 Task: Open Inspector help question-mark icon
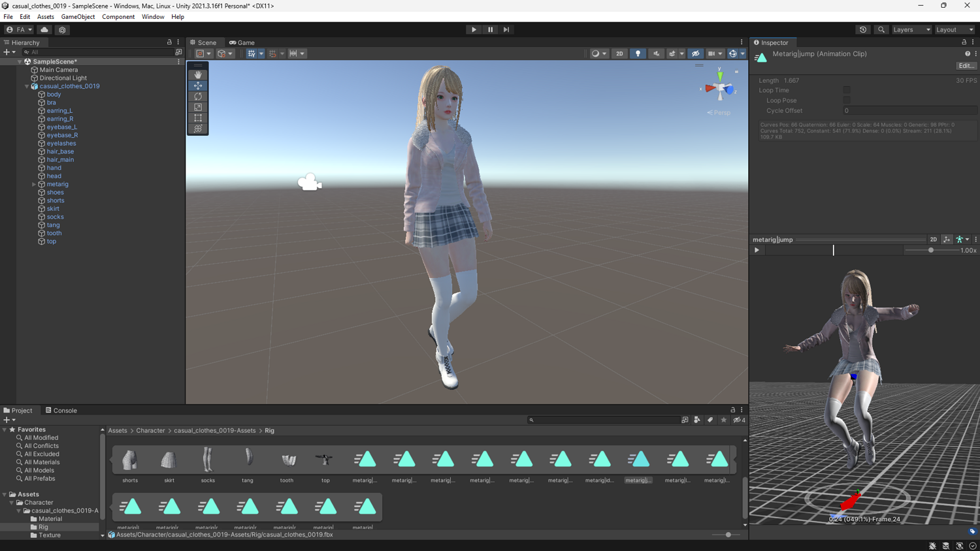coord(968,54)
